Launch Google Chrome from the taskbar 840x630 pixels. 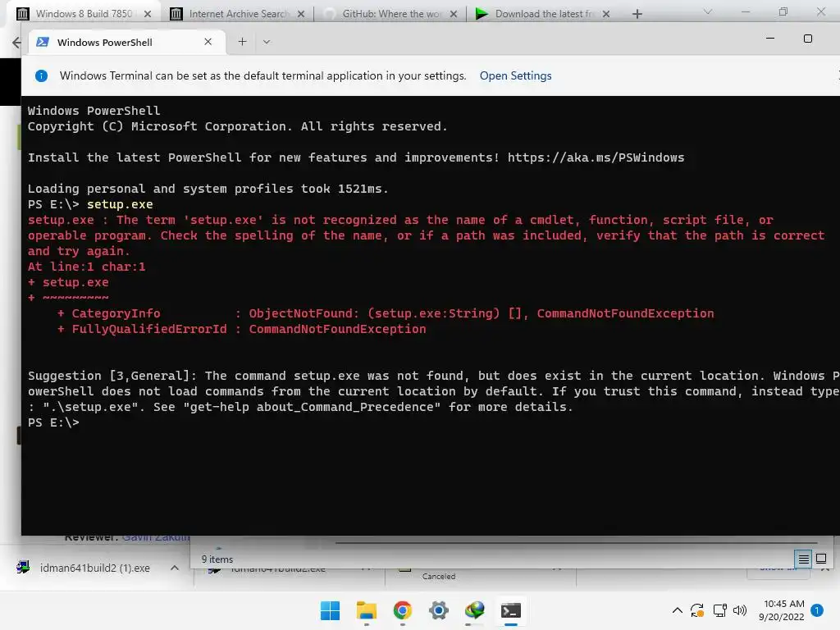pyautogui.click(x=402, y=610)
